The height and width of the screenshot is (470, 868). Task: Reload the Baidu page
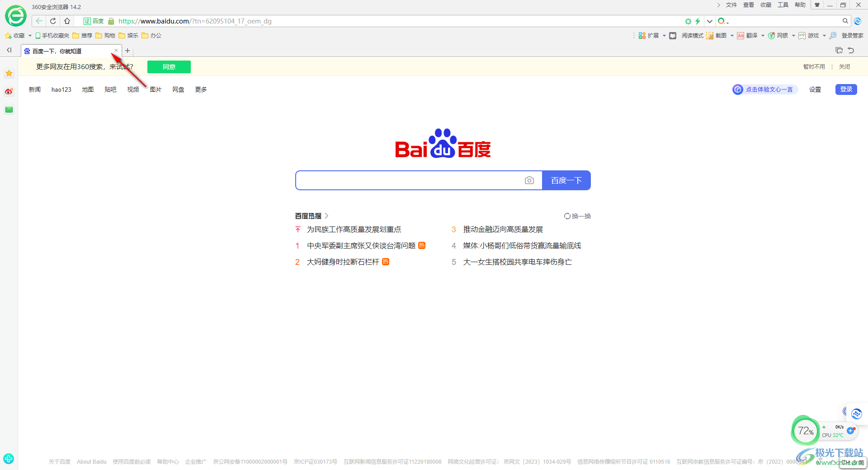click(53, 21)
